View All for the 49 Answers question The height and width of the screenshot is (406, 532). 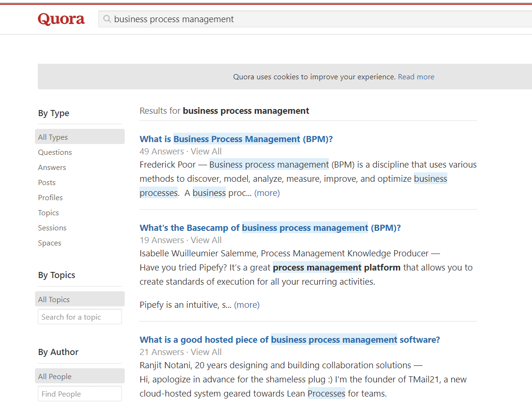206,152
